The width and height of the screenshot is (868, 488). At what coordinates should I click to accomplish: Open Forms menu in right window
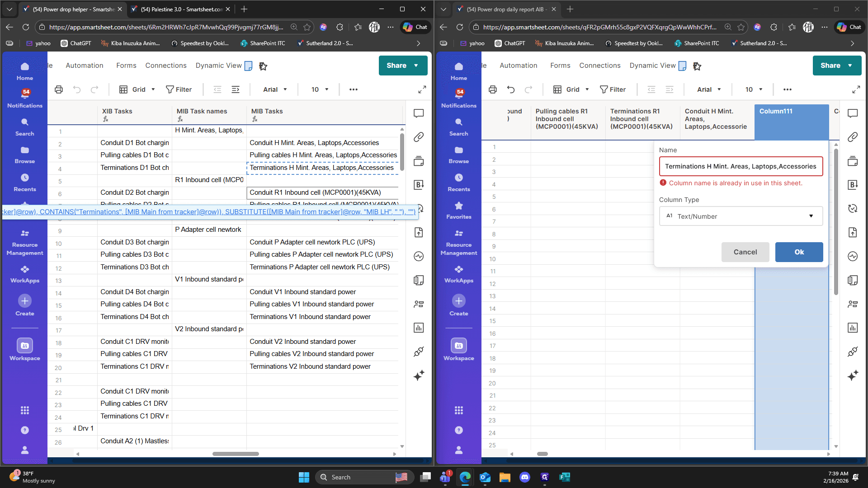click(560, 66)
